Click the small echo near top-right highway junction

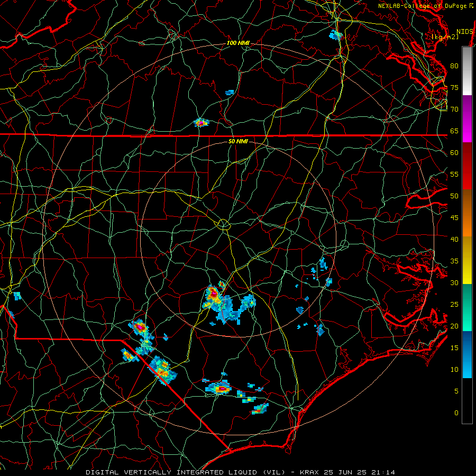tap(335, 35)
